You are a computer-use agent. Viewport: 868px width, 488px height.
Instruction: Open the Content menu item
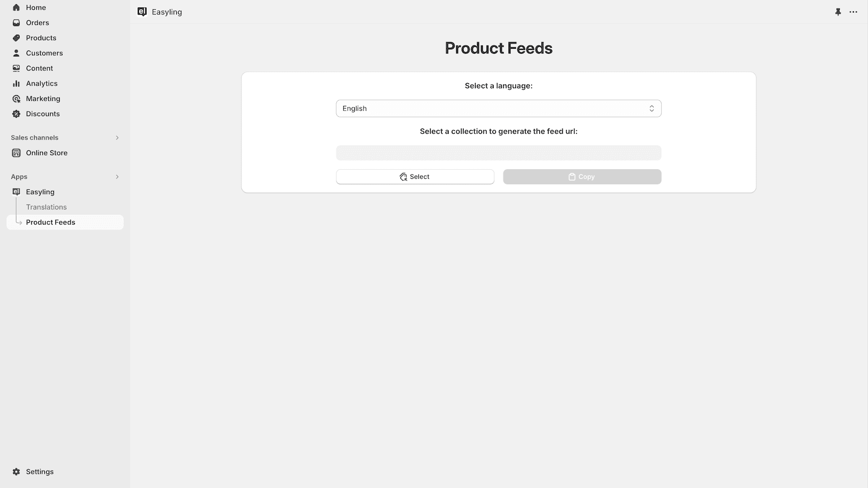pyautogui.click(x=39, y=68)
